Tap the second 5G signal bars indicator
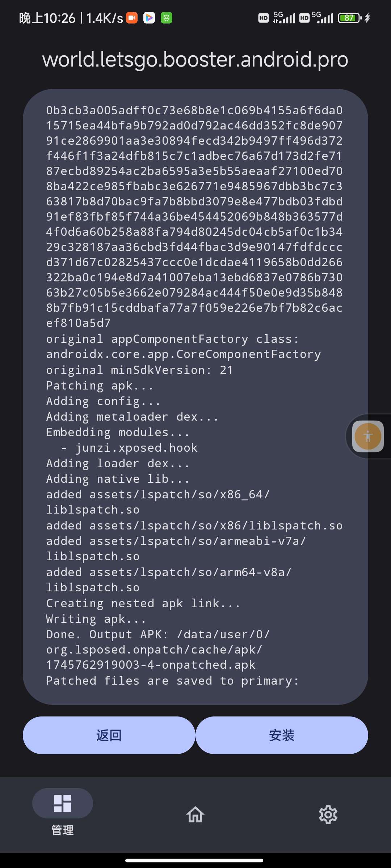The image size is (391, 868). [x=322, y=17]
